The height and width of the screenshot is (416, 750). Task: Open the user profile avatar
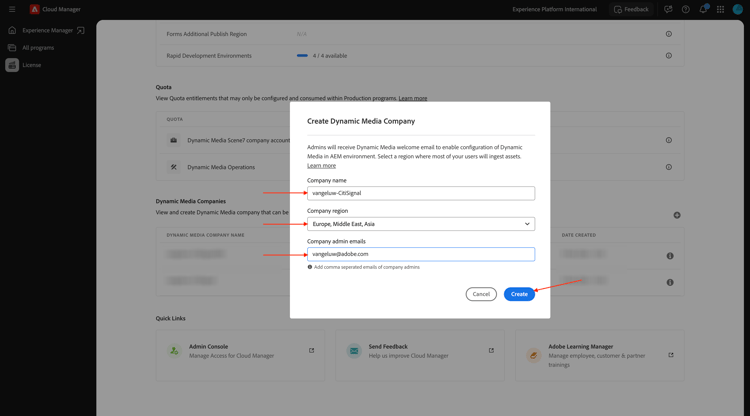click(738, 9)
